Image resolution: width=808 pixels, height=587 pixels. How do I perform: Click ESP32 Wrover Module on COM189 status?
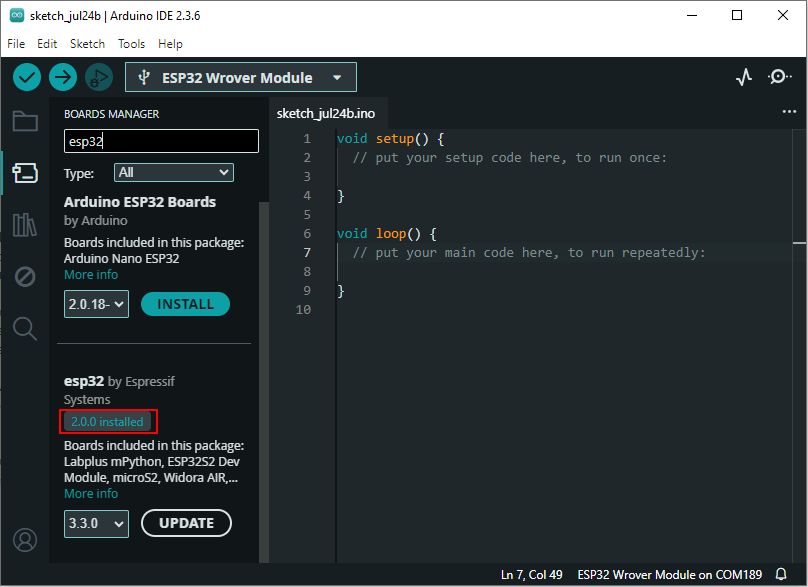tap(669, 575)
